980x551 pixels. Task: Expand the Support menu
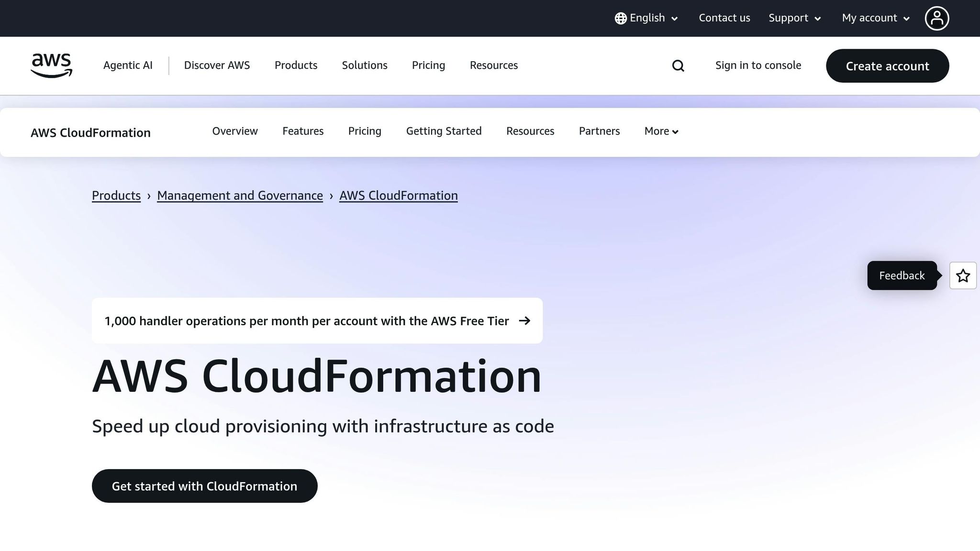[x=795, y=18]
